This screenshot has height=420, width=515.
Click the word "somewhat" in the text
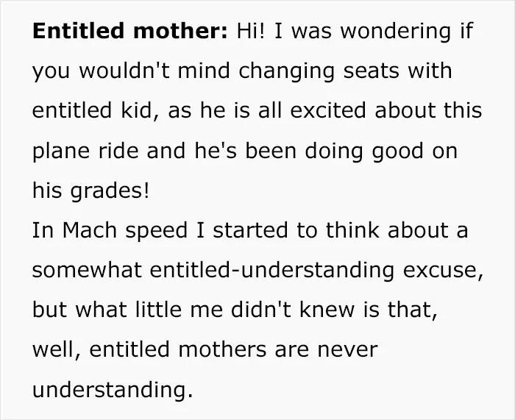click(87, 270)
